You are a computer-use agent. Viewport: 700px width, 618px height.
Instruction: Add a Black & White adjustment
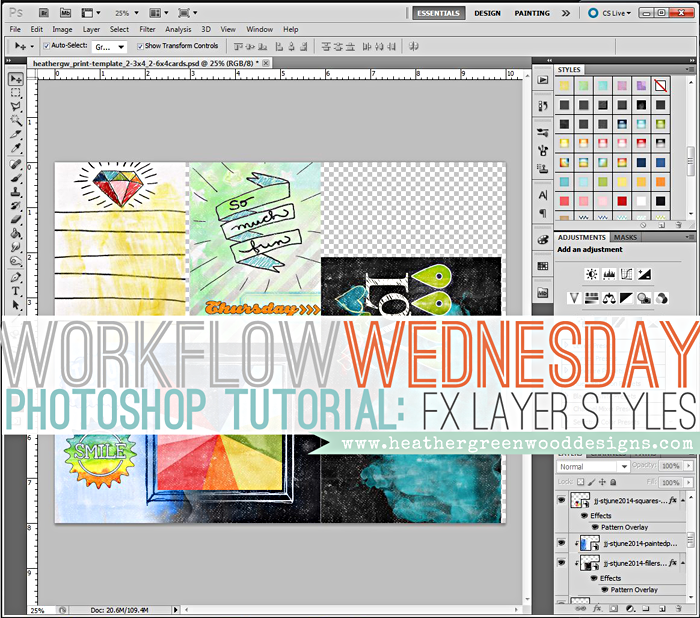coord(626,298)
